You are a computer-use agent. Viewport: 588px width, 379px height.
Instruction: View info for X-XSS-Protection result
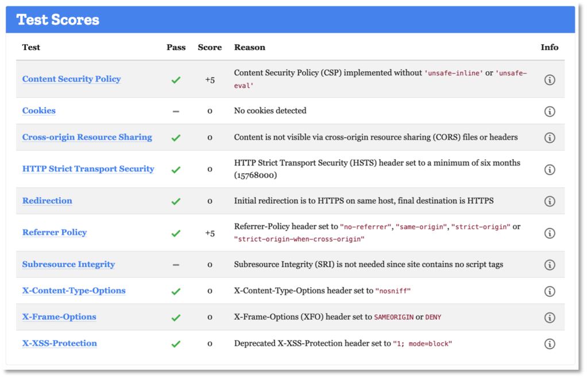(x=550, y=343)
